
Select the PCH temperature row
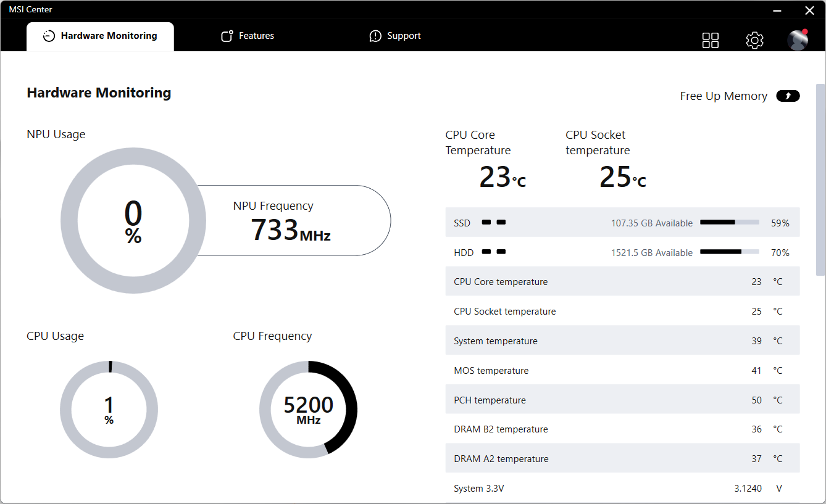(622, 400)
